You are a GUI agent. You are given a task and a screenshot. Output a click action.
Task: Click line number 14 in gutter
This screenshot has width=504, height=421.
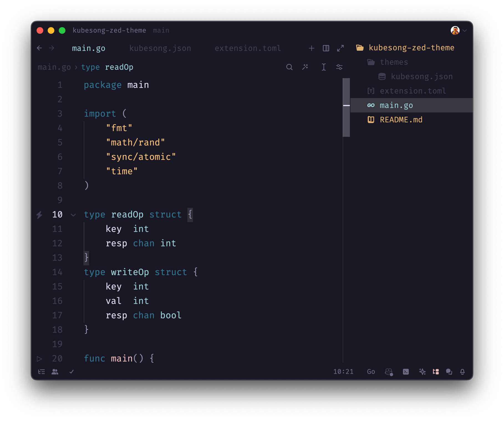pos(57,272)
